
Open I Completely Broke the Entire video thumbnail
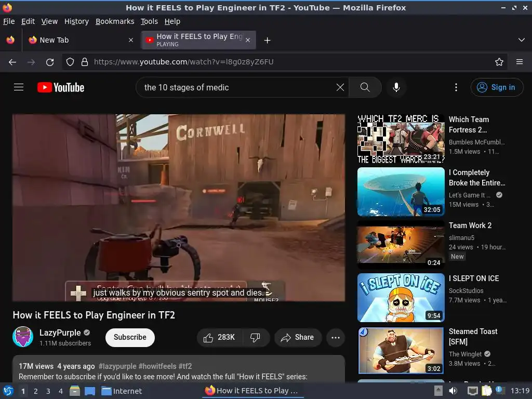(x=401, y=192)
